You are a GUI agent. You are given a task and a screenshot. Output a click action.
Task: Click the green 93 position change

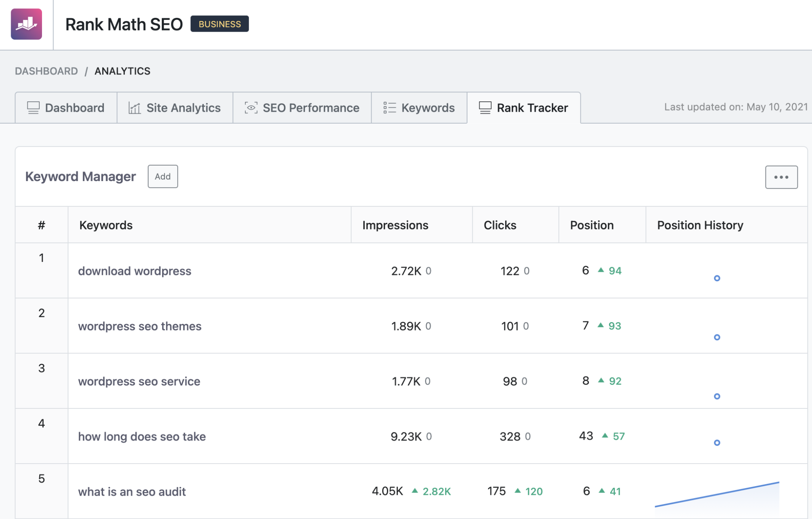click(615, 326)
